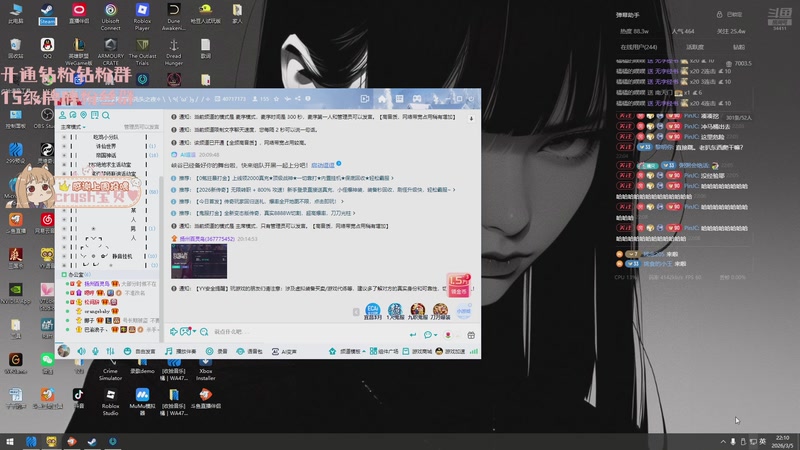The height and width of the screenshot is (450, 800).
Task: Open 游戏商城 in the YY bottom bar
Action: click(417, 352)
